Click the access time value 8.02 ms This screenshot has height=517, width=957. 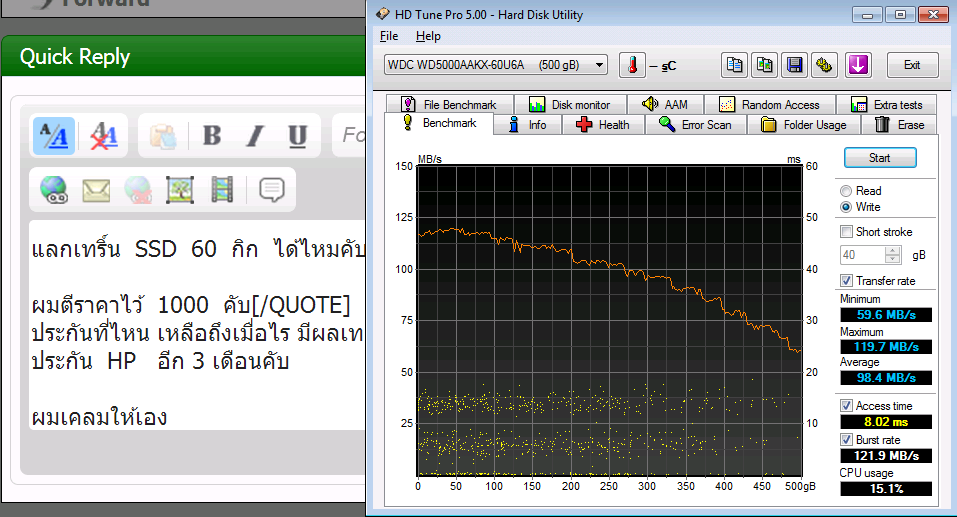(886, 421)
